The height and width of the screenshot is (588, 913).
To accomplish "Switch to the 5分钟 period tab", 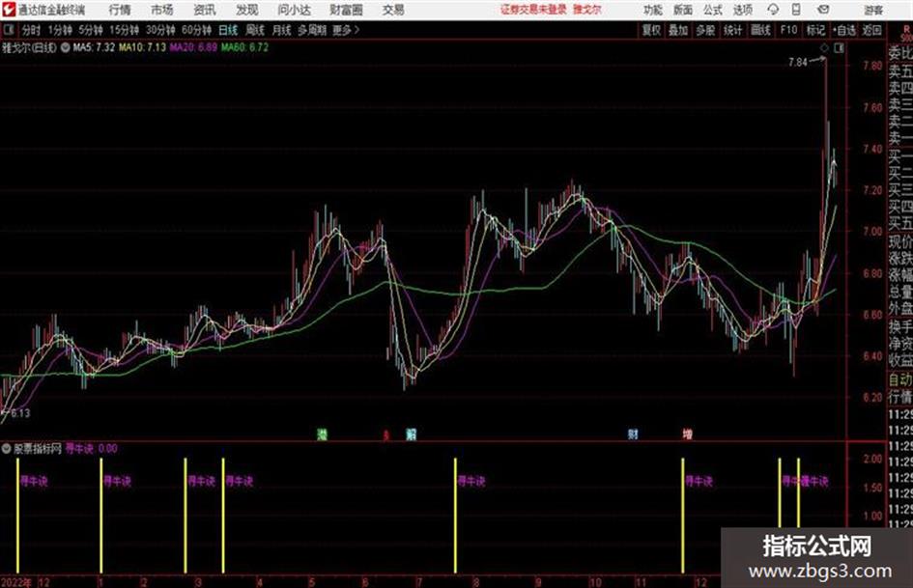I will coord(90,30).
